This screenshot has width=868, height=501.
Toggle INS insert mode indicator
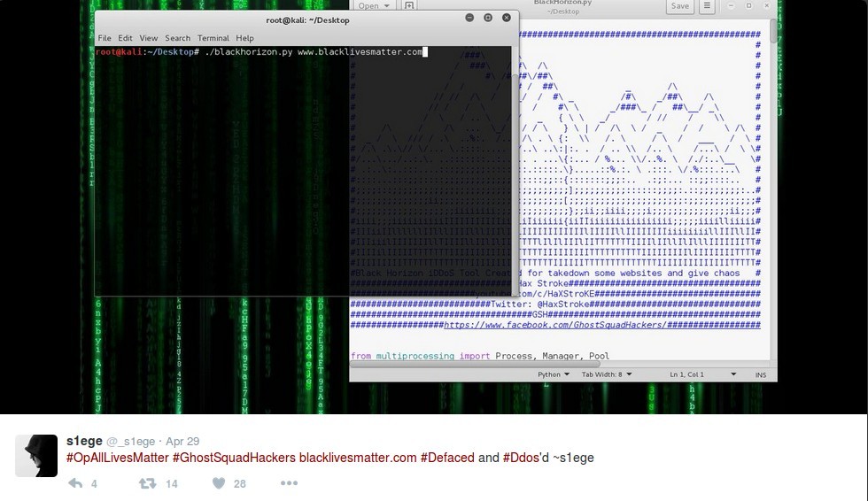click(x=760, y=374)
